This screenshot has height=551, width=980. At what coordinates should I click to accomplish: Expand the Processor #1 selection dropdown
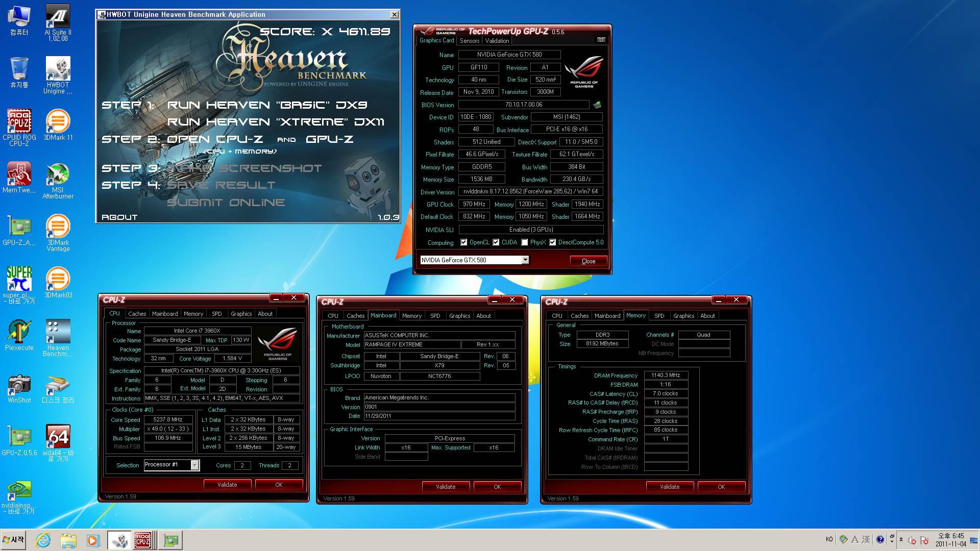(x=194, y=465)
